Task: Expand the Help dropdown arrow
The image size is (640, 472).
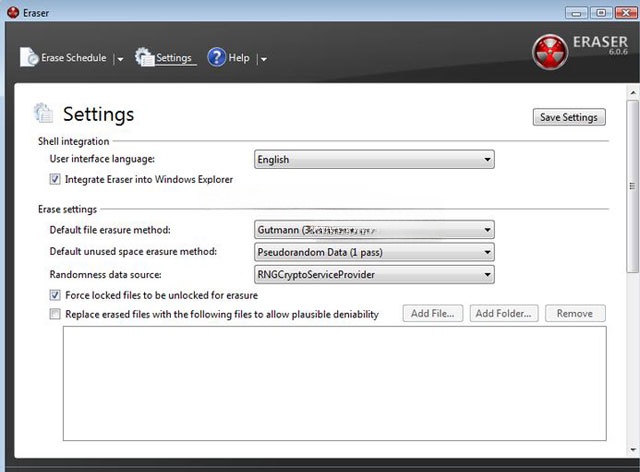Action: [x=263, y=59]
